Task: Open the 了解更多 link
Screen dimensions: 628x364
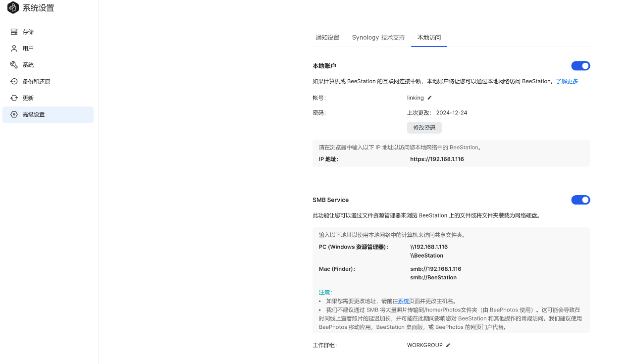Action: click(x=567, y=81)
